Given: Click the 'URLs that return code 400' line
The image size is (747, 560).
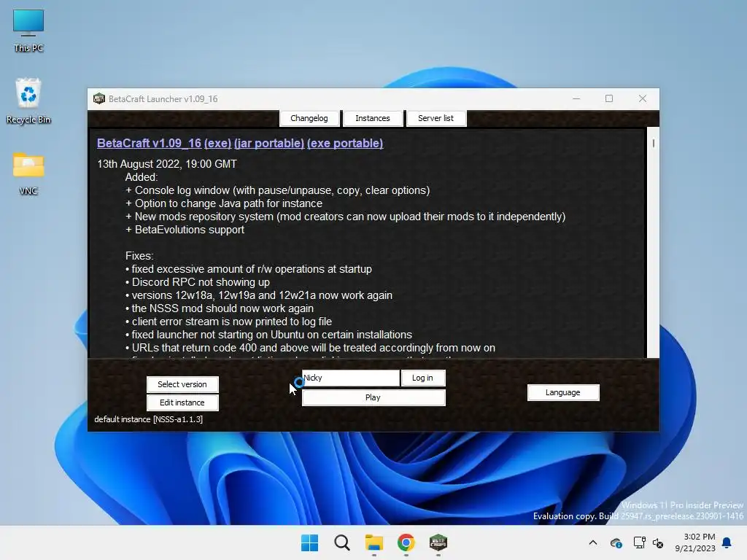Looking at the screenshot, I should [310, 348].
